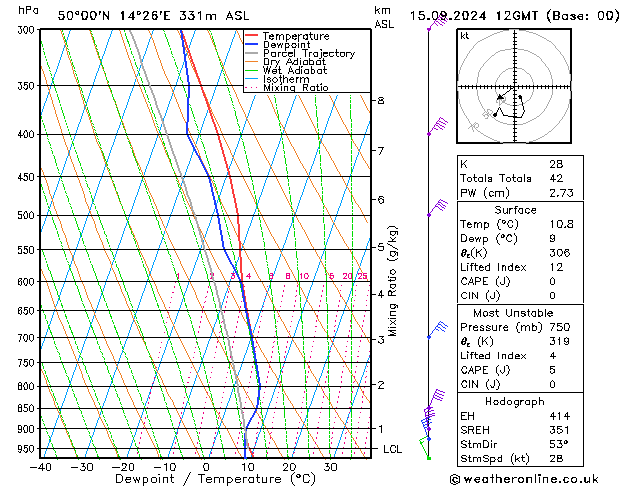629x486 pixels.
Task: Click the Surface theta-e value 306
Action: [560, 253]
